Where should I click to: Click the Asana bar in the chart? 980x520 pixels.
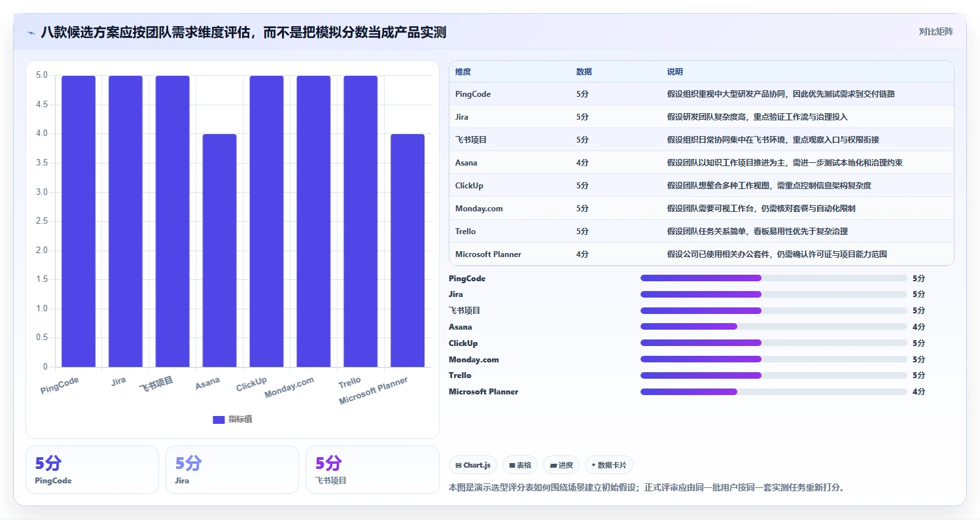click(219, 251)
